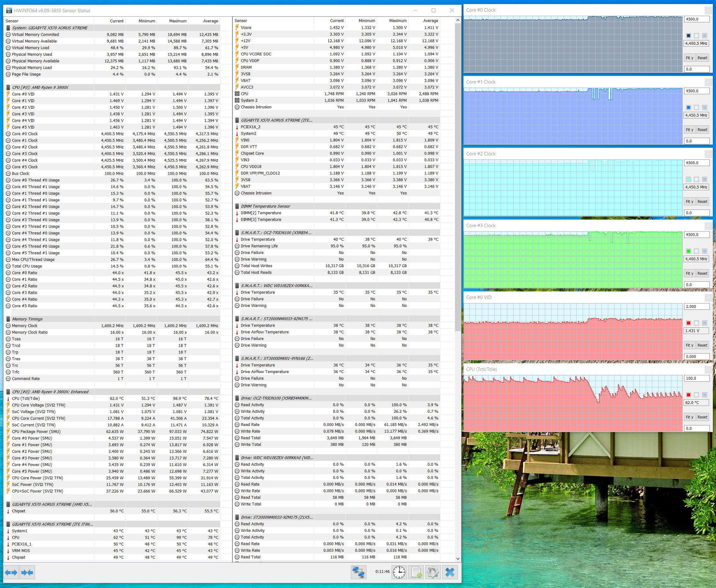Viewport: 716px width, 588px height.
Task: Click red color swatch in Core #0 VID graph
Action: click(x=688, y=323)
